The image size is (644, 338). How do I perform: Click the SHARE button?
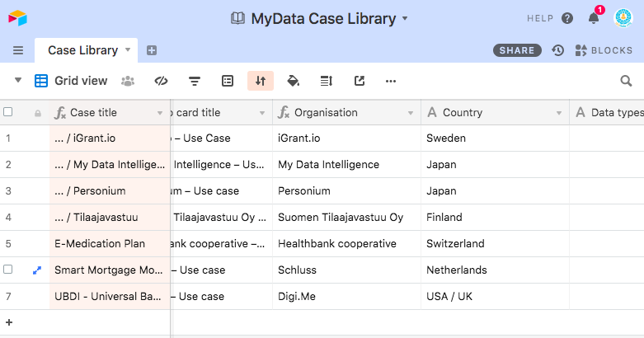(517, 50)
